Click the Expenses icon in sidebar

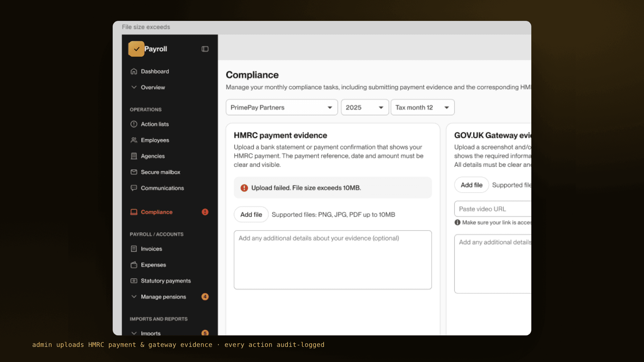point(134,265)
